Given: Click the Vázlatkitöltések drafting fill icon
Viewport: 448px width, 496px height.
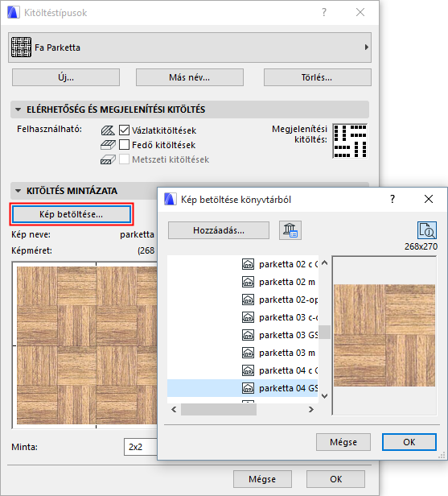Looking at the screenshot, I should 108,130.
